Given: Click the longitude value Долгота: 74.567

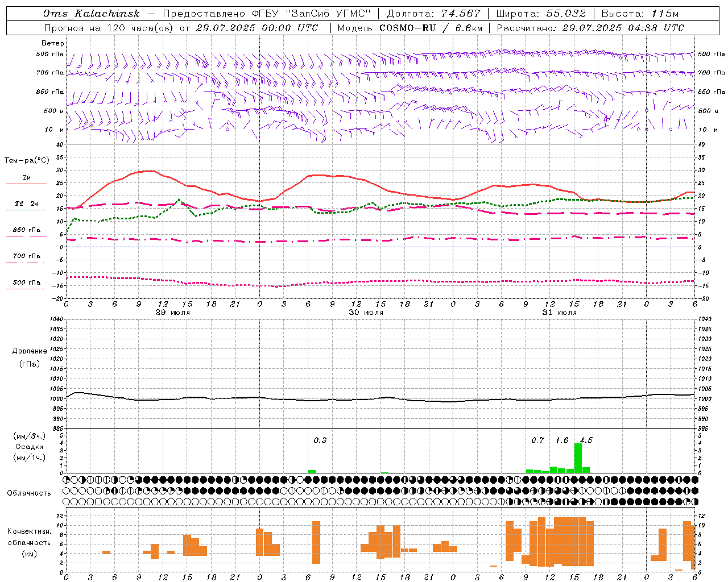Looking at the screenshot, I should (x=434, y=14).
